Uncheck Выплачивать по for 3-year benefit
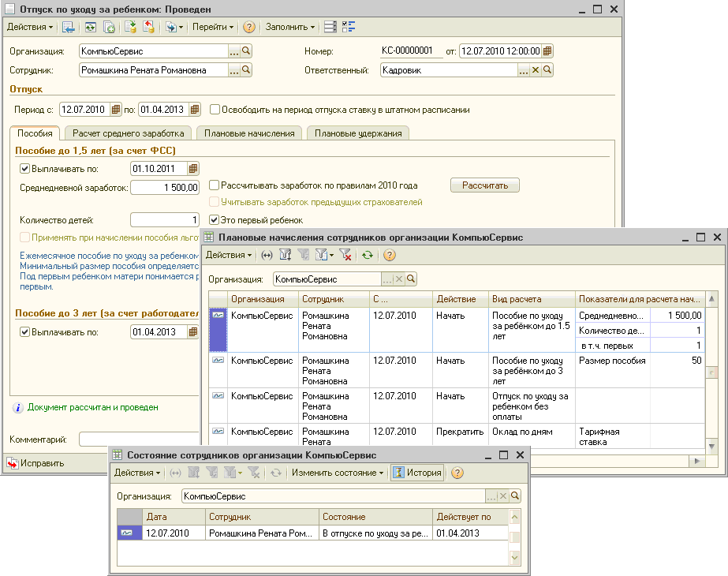The height and width of the screenshot is (576, 728). pos(24,331)
